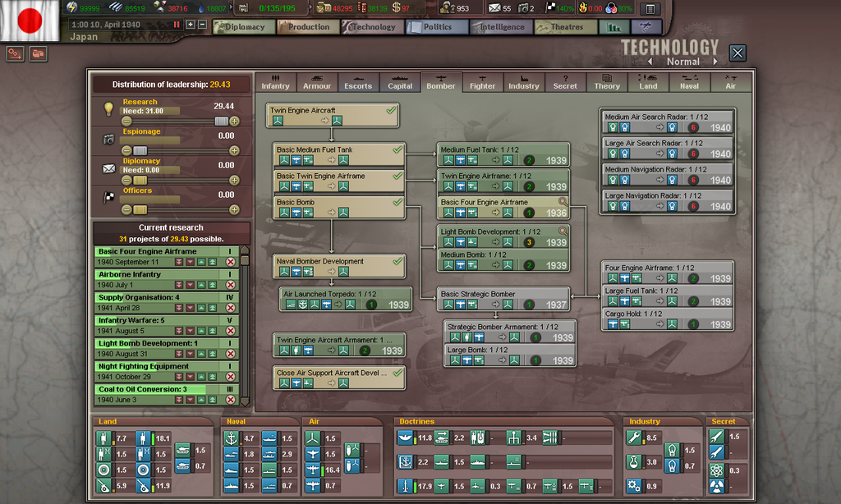This screenshot has height=504, width=841.
Task: Click Secret atom icon showing 0.3
Action: click(716, 470)
